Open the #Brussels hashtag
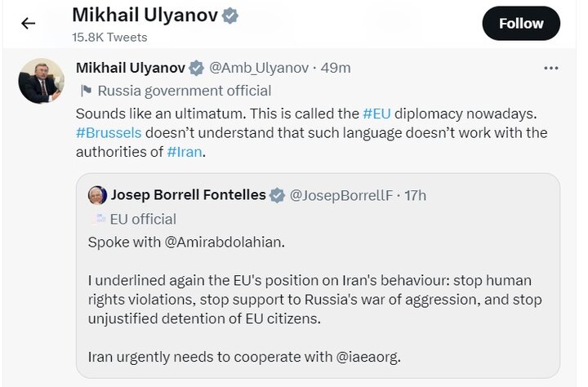Viewport: 588px width, 387px height. [x=108, y=132]
